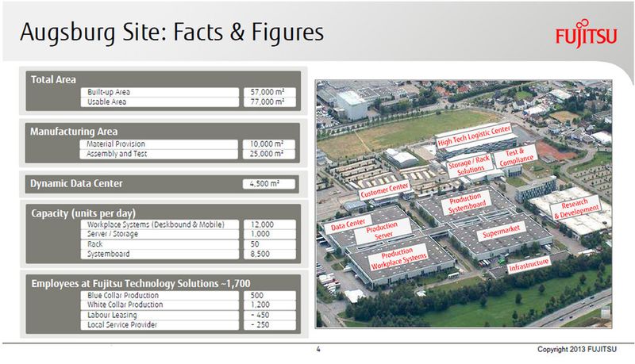This screenshot has width=635, height=364.
Task: Click 'Customer Center' map label
Action: (385, 190)
